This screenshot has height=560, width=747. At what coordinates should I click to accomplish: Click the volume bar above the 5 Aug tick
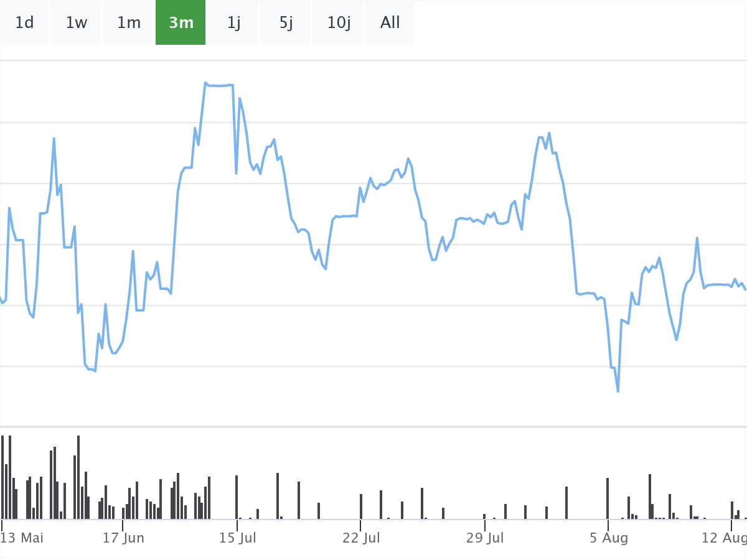(608, 498)
